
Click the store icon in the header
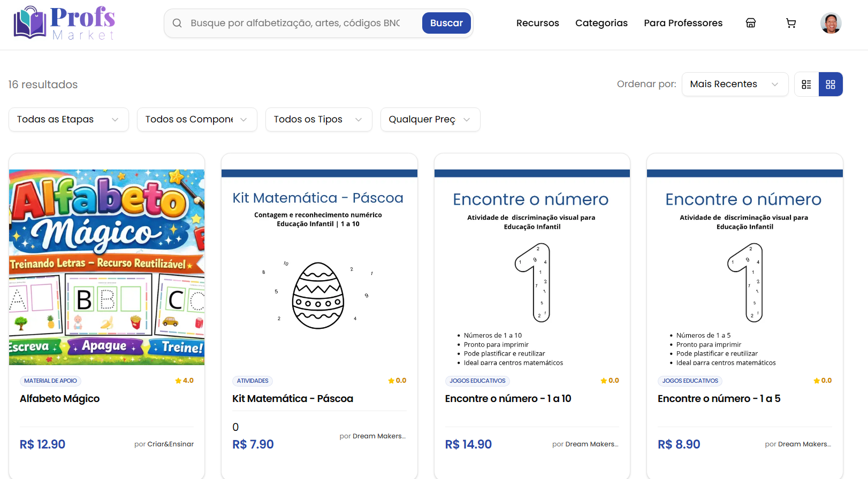751,23
